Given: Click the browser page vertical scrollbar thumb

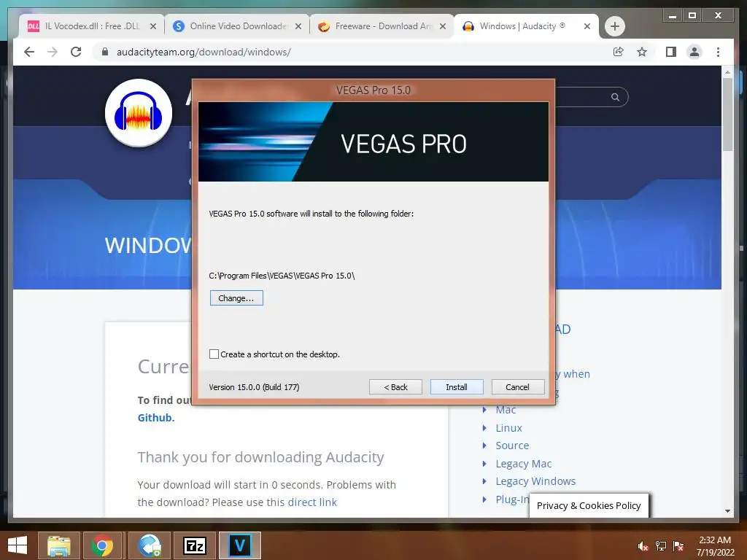Looking at the screenshot, I should 727,114.
